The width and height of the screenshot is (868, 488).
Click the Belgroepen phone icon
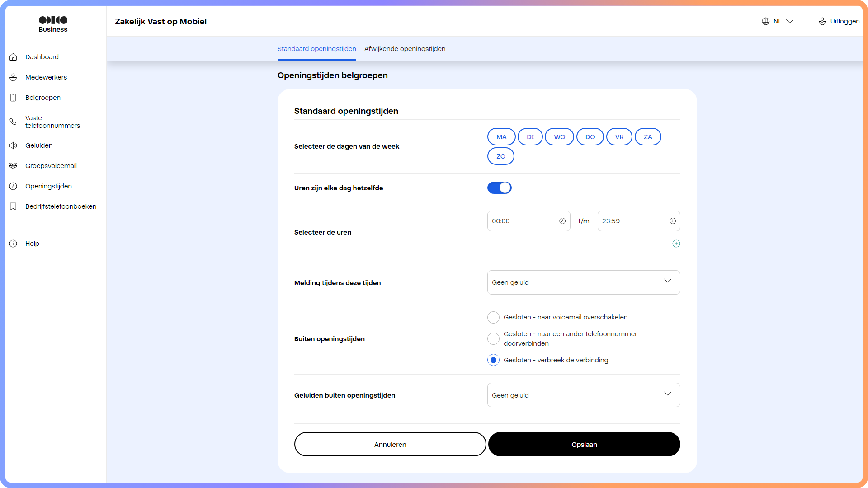[13, 98]
